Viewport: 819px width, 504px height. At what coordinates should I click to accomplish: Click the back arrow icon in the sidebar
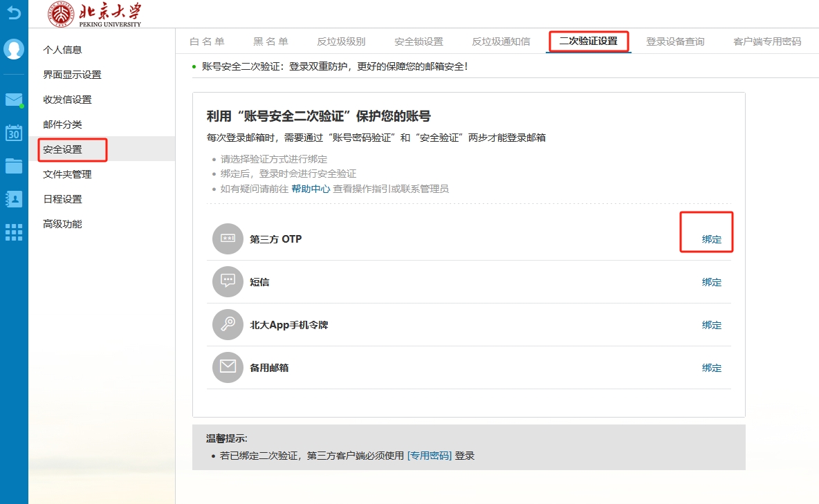click(14, 12)
